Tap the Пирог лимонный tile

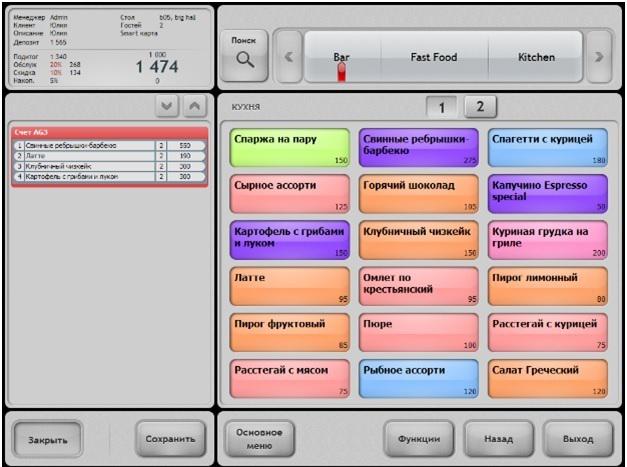548,286
